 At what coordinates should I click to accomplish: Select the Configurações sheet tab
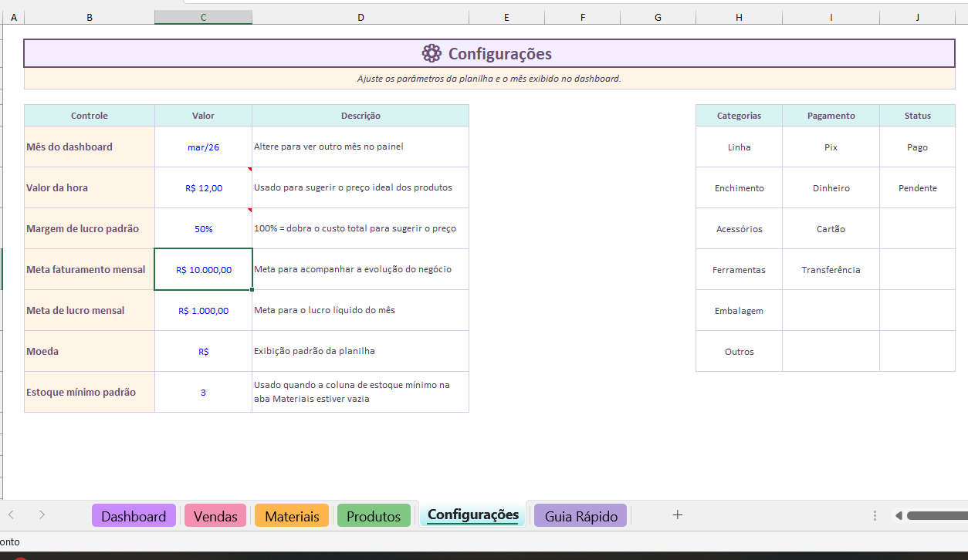point(472,514)
